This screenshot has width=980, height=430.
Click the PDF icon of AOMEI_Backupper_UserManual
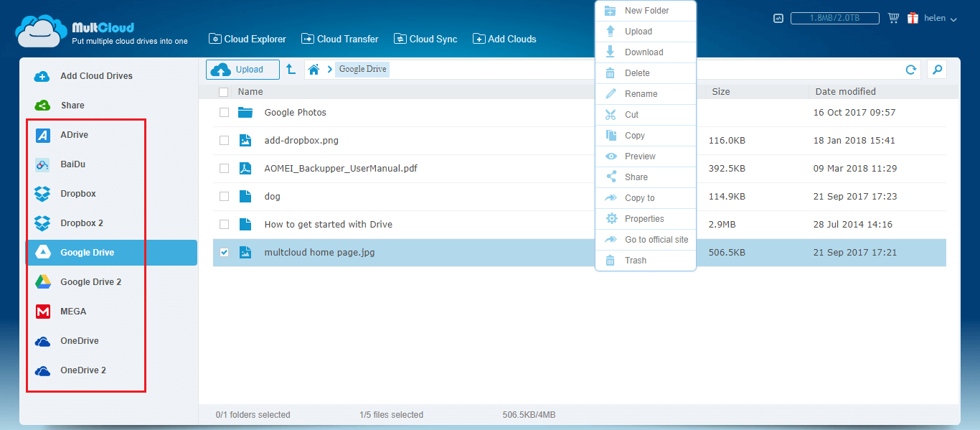pyautogui.click(x=245, y=169)
